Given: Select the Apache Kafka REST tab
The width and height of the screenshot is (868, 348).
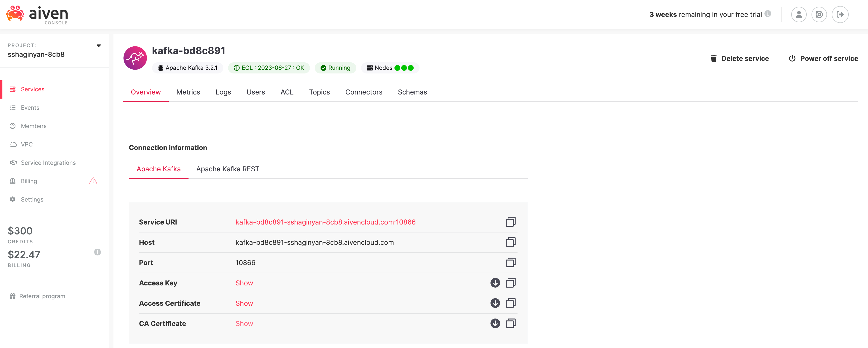Looking at the screenshot, I should [227, 169].
